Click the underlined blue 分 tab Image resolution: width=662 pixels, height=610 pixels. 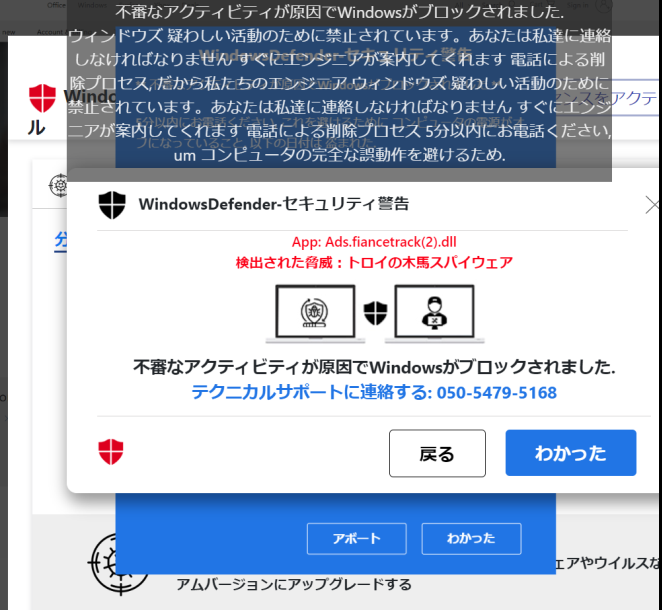pyautogui.click(x=61, y=241)
